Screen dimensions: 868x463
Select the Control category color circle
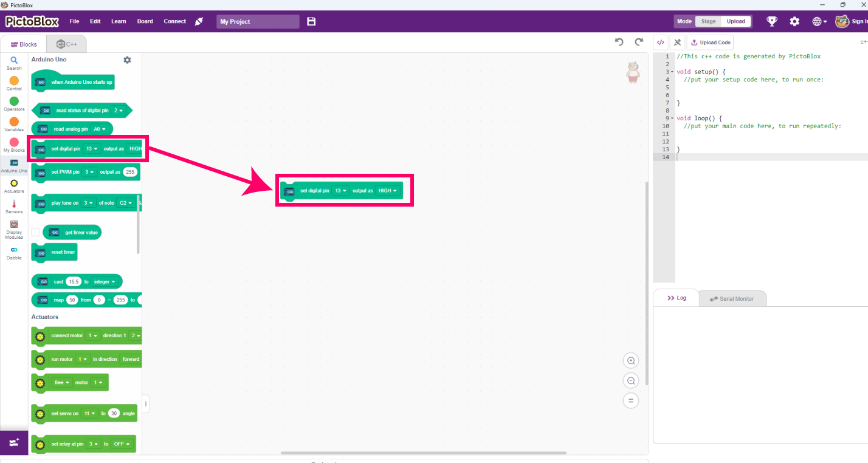pyautogui.click(x=14, y=81)
